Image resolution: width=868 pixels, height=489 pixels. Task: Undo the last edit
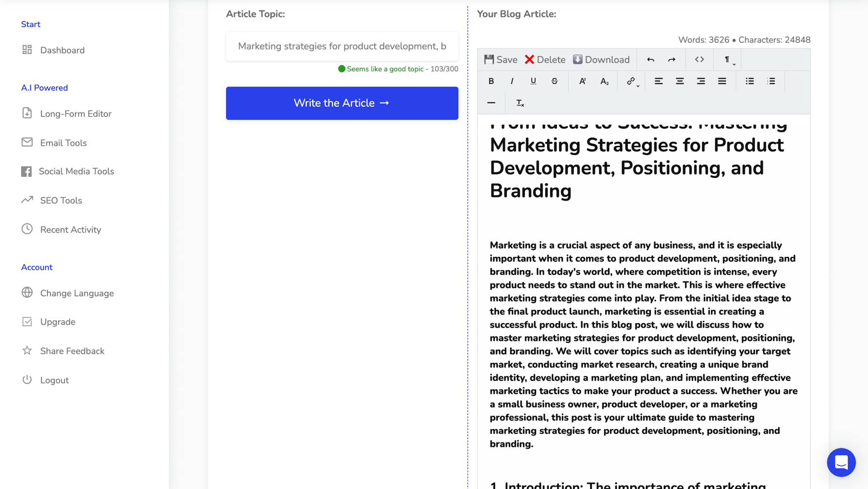click(650, 59)
